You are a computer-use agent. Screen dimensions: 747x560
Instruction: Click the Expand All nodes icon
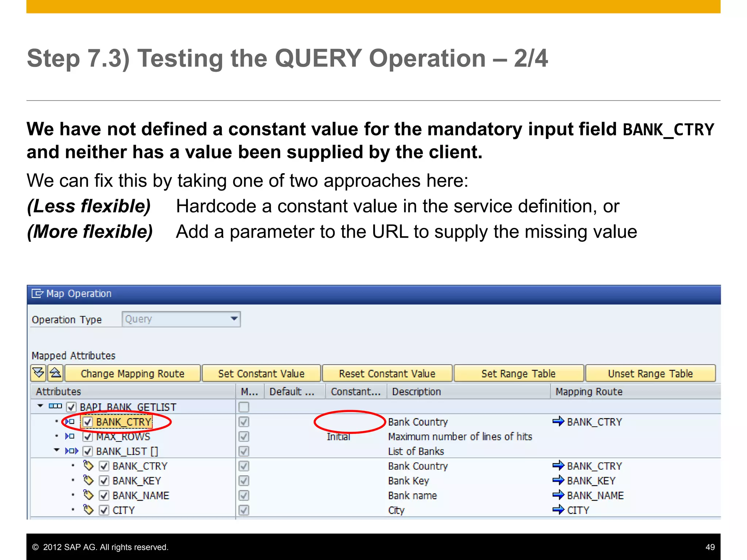point(39,373)
